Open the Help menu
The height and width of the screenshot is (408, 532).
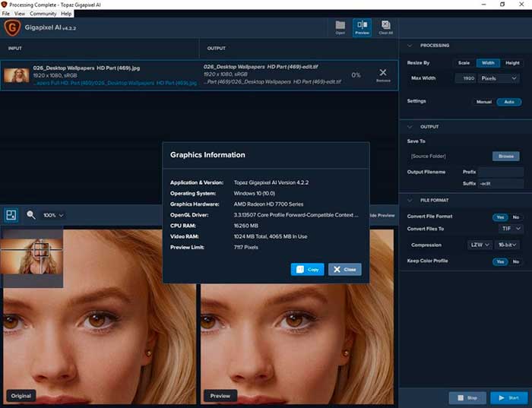[66, 14]
